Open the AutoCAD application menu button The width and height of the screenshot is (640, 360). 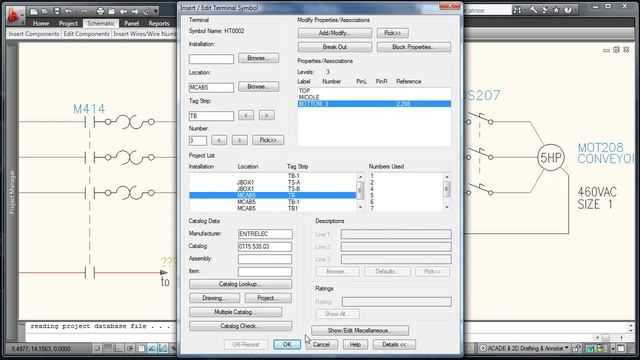[x=15, y=16]
